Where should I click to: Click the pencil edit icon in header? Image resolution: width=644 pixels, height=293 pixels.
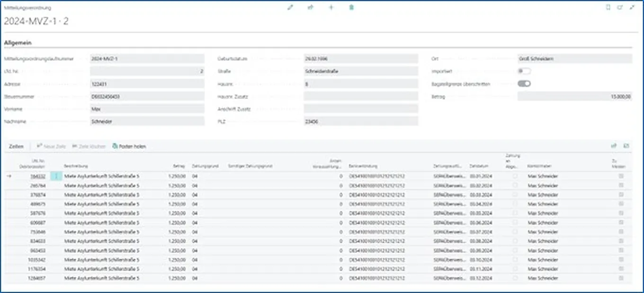290,8
